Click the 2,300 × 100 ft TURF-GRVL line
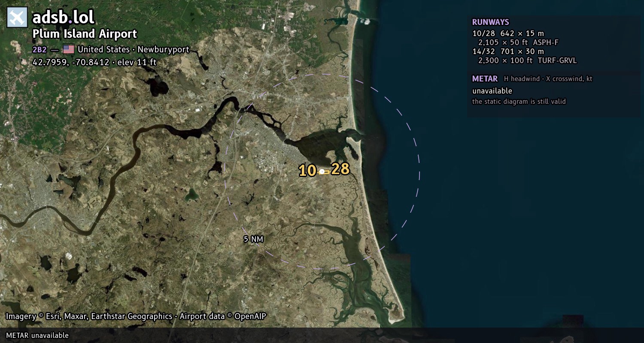Image resolution: width=644 pixels, height=343 pixels. click(x=528, y=60)
